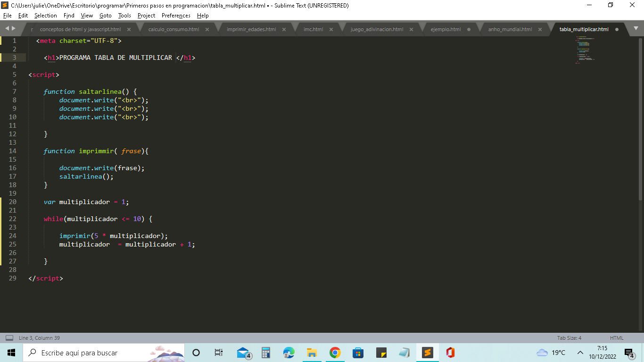644x362 pixels.
Task: Click the taskbar search box
Action: pyautogui.click(x=104, y=353)
